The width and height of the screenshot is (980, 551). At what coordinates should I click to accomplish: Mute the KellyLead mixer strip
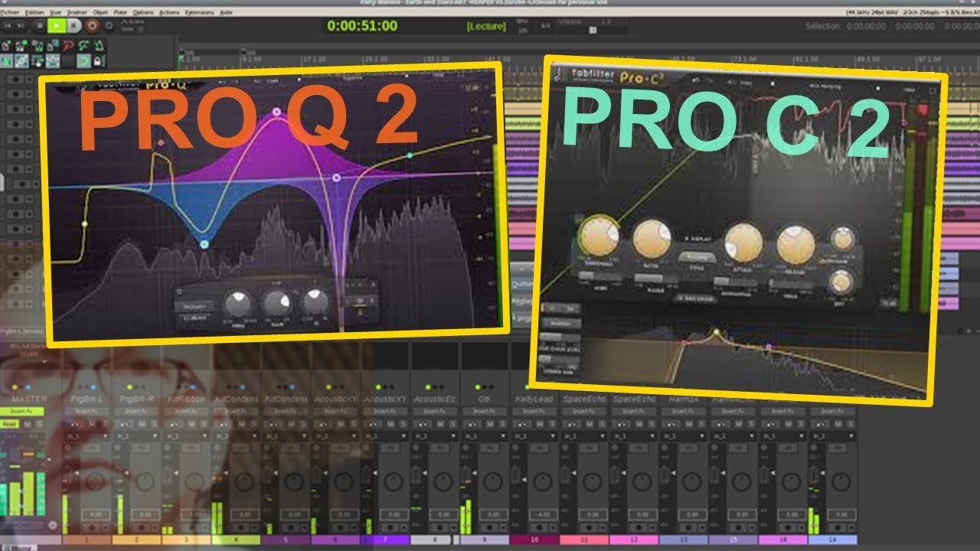pyautogui.click(x=540, y=424)
